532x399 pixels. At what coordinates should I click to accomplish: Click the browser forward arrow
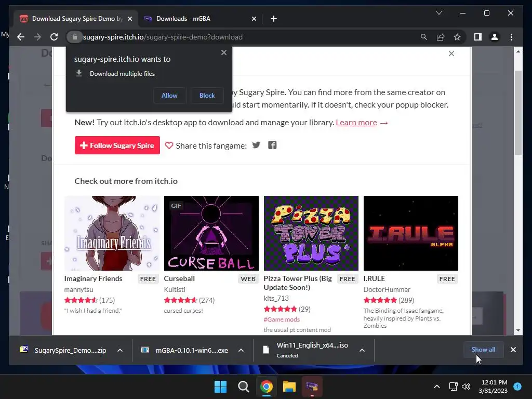(37, 37)
